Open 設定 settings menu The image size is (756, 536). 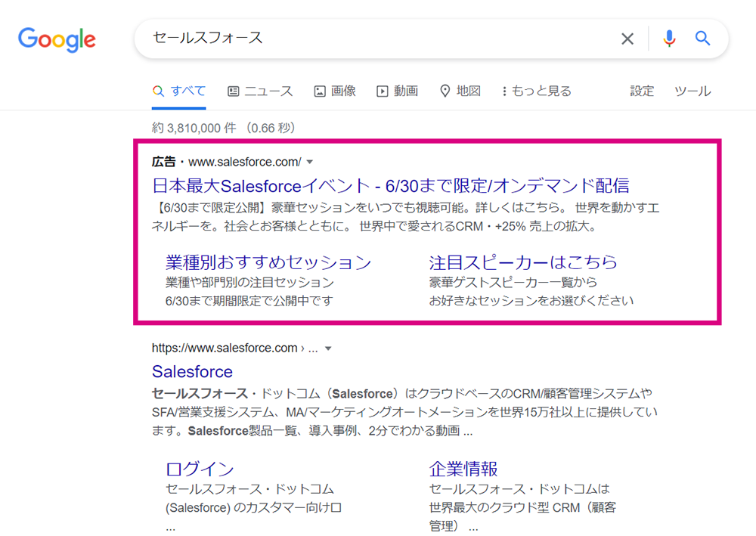642,91
